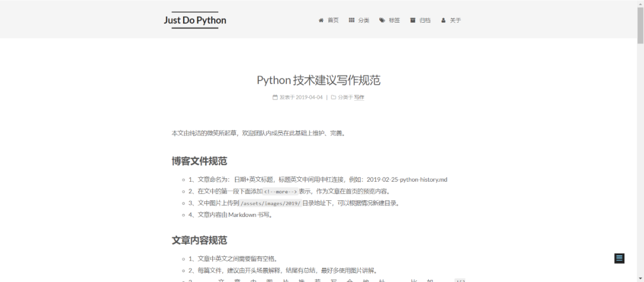Open the 写作 category link

point(359,97)
